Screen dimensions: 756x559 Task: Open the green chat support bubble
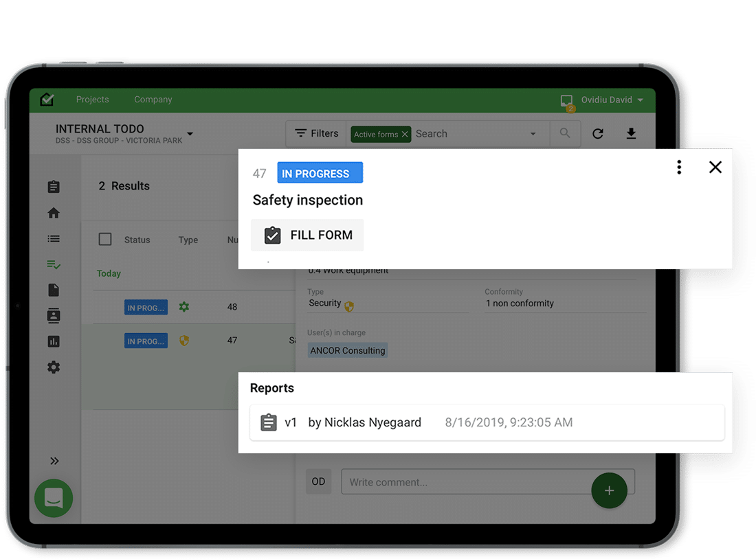54,498
